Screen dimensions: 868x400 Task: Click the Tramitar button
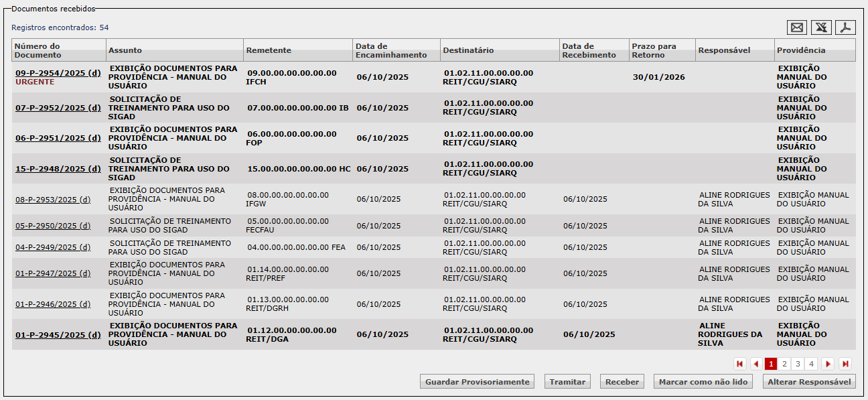coord(567,382)
